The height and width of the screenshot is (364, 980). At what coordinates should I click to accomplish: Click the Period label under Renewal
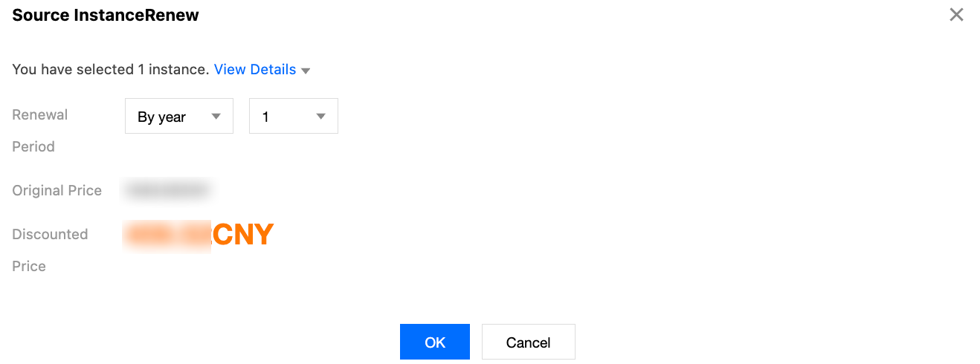click(x=33, y=147)
